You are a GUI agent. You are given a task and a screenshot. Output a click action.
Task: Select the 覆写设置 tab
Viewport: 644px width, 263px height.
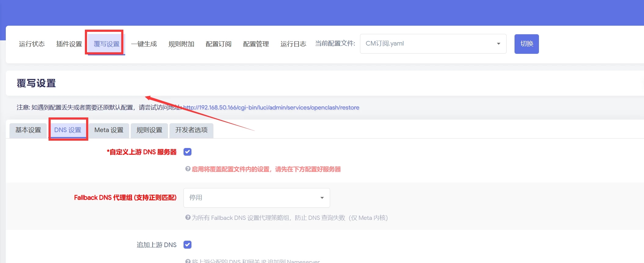(x=106, y=44)
